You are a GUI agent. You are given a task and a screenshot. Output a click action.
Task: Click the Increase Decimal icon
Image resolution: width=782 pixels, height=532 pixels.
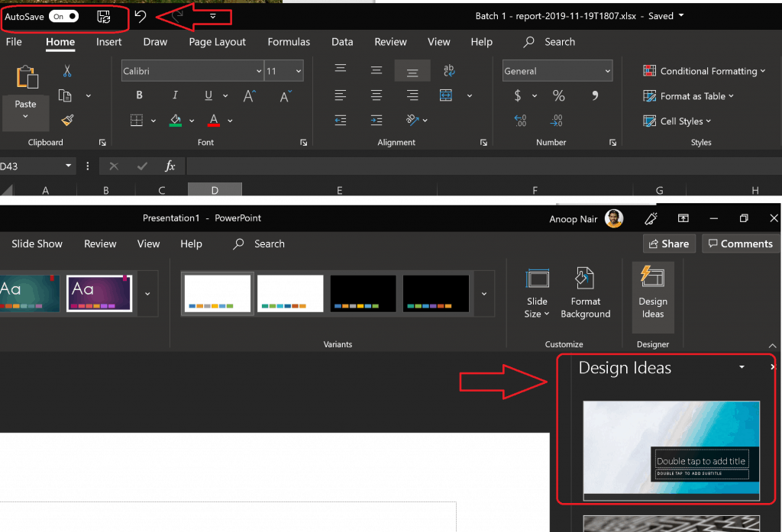(x=520, y=120)
